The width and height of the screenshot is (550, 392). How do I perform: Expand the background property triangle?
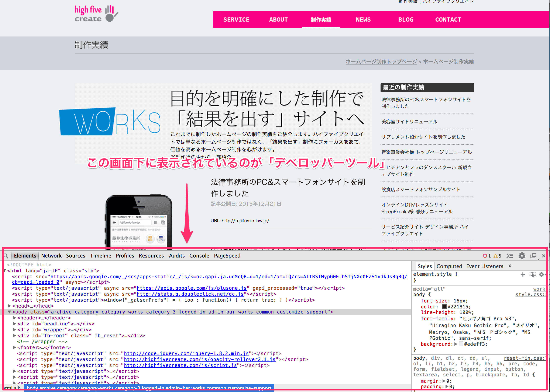[x=456, y=344]
